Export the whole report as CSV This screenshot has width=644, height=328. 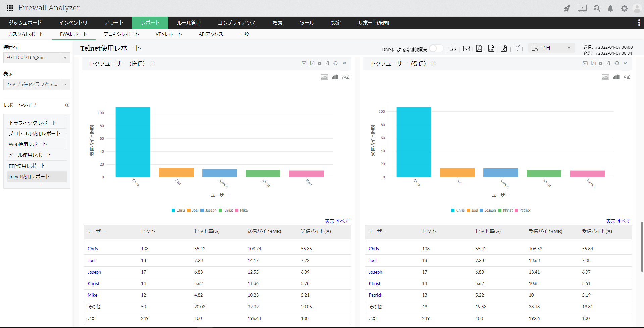click(491, 49)
